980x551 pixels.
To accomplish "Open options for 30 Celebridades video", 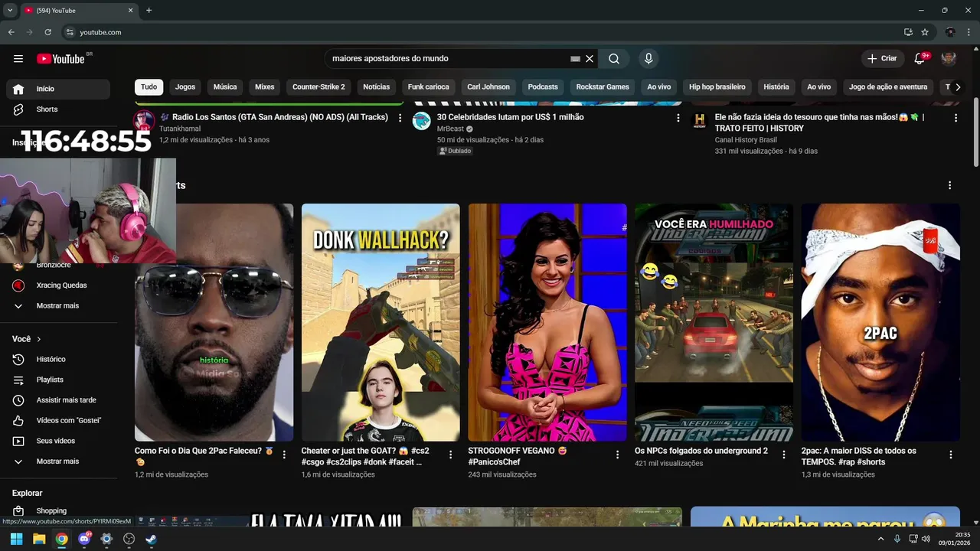I will pos(678,118).
